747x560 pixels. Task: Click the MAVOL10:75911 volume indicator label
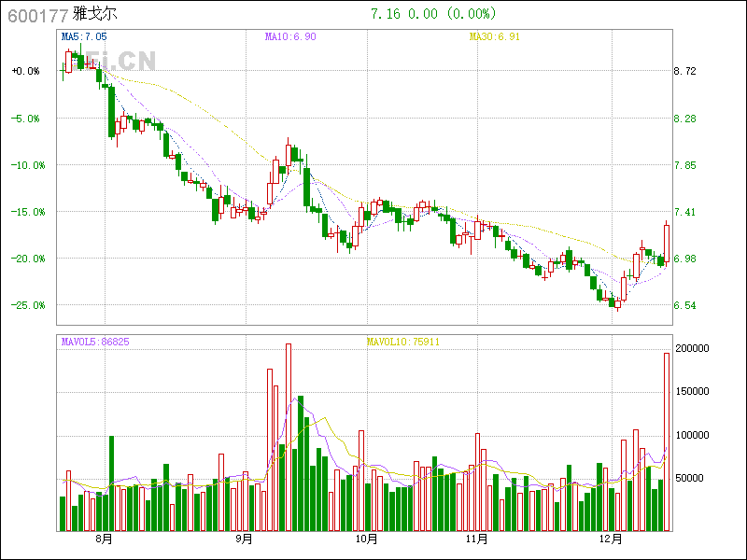[402, 342]
